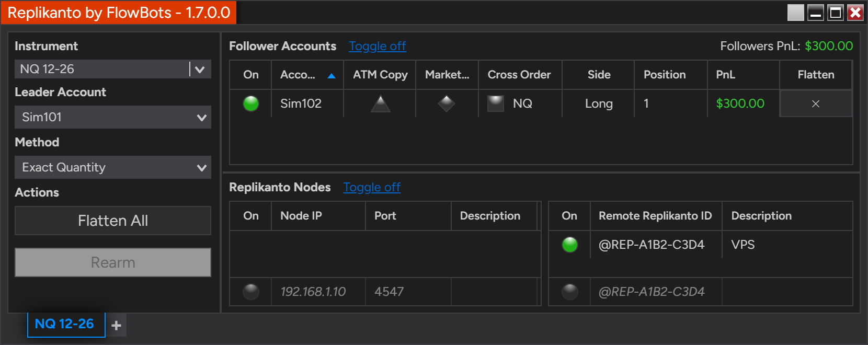Toggle Market diamond icon for Sim102

[x=447, y=103]
